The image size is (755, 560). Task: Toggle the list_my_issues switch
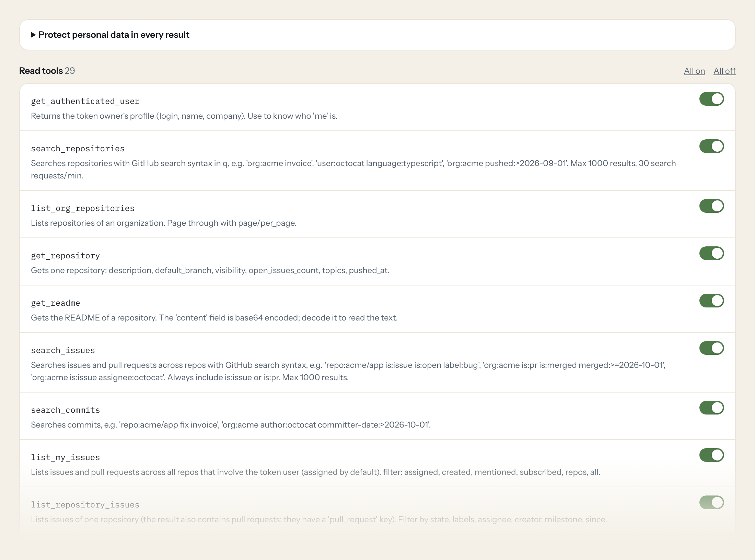(711, 455)
